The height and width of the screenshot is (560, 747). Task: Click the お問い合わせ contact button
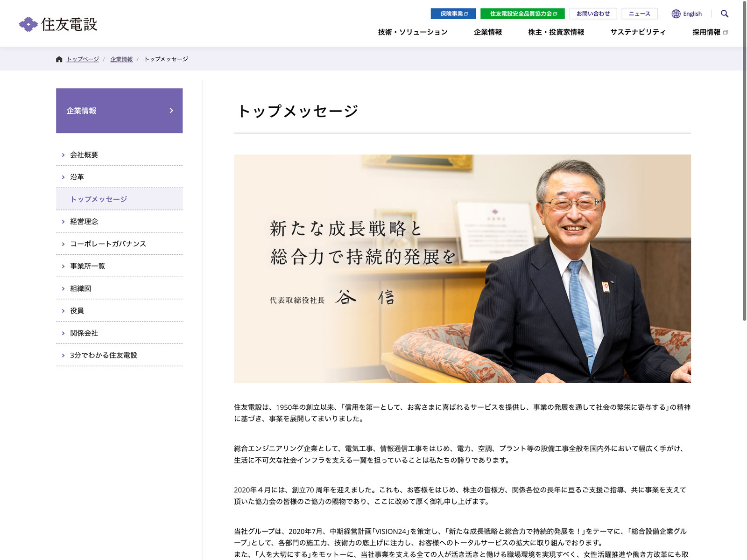pyautogui.click(x=593, y=14)
